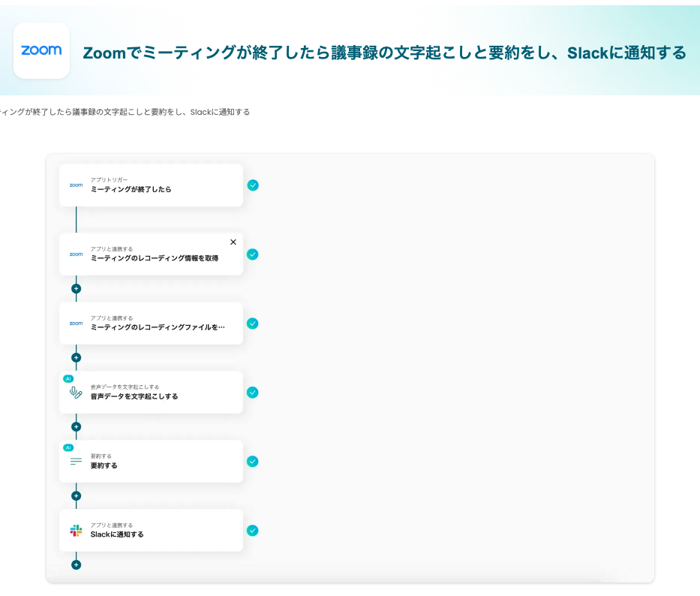Open ミーティングのレコーディング情報を取得 step card
700x596 pixels.
pyautogui.click(x=151, y=254)
